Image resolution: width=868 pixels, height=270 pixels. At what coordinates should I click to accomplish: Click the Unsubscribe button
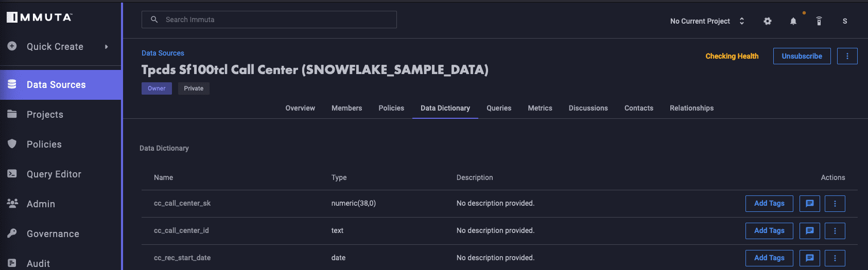pyautogui.click(x=802, y=56)
